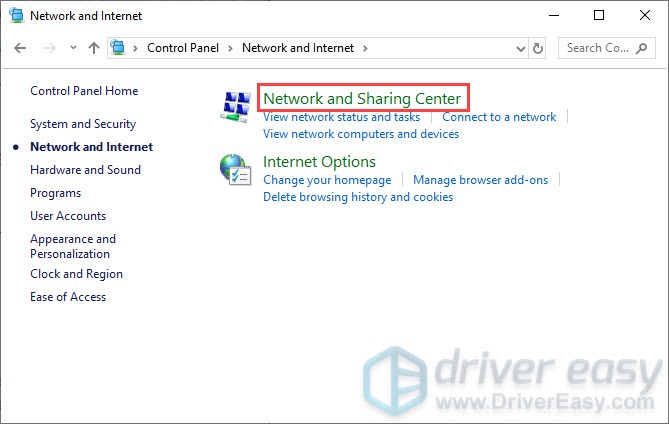Click the Up arrow navigation button

coord(93,48)
